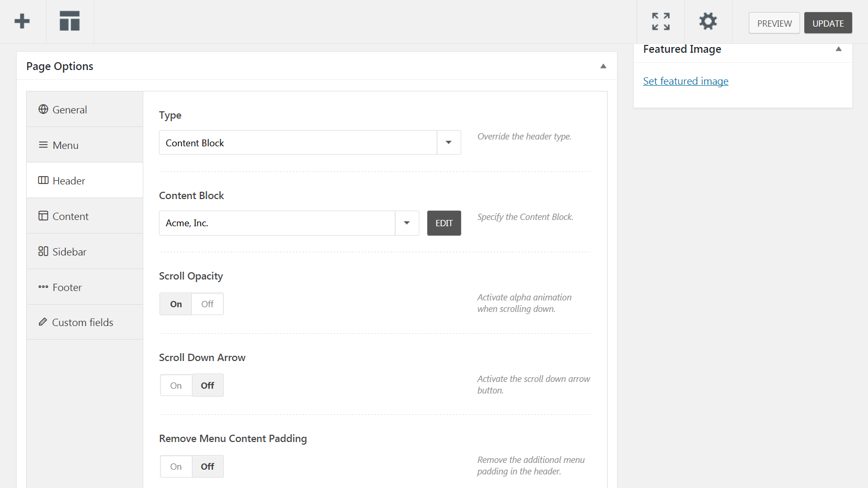Click the Specify the Content Block hint
The width and height of the screenshot is (868, 488).
(525, 217)
